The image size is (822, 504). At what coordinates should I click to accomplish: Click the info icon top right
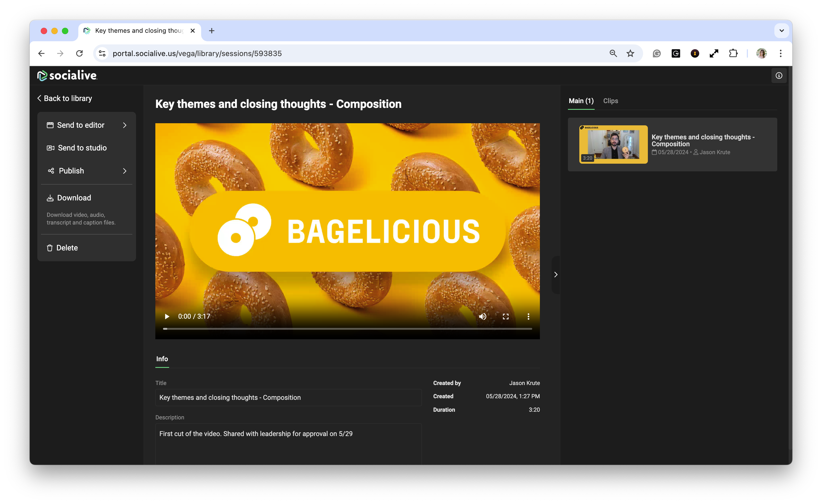point(779,76)
